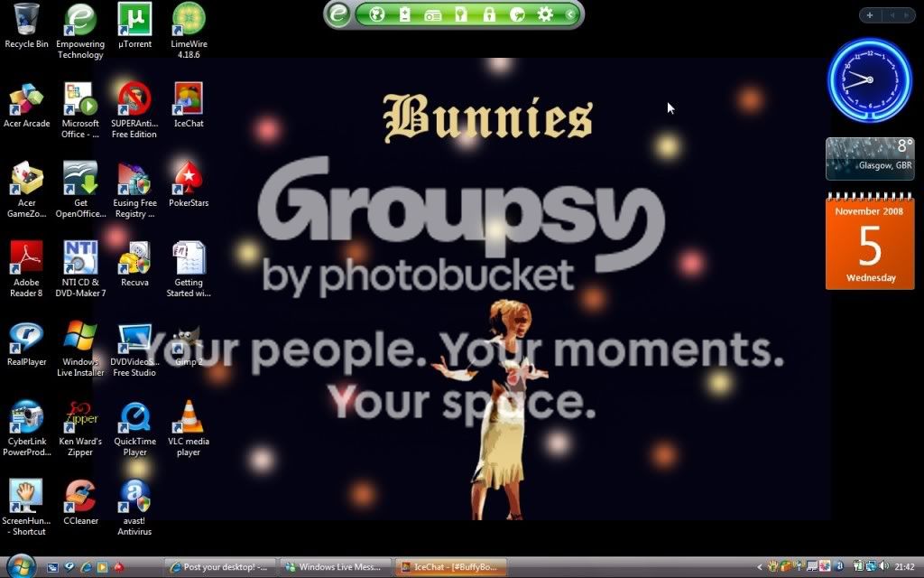
Task: Click the Acer 'e' Empowering toolbar logo
Action: (338, 14)
